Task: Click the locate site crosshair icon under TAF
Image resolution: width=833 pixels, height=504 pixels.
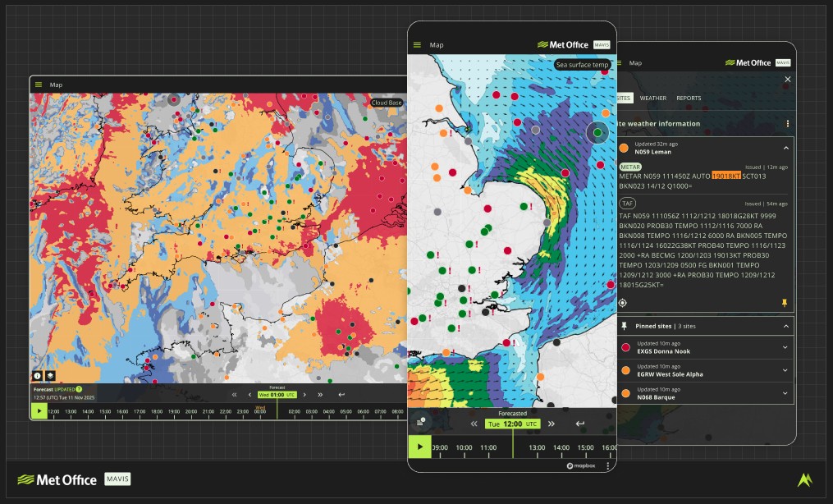Action: coord(623,302)
